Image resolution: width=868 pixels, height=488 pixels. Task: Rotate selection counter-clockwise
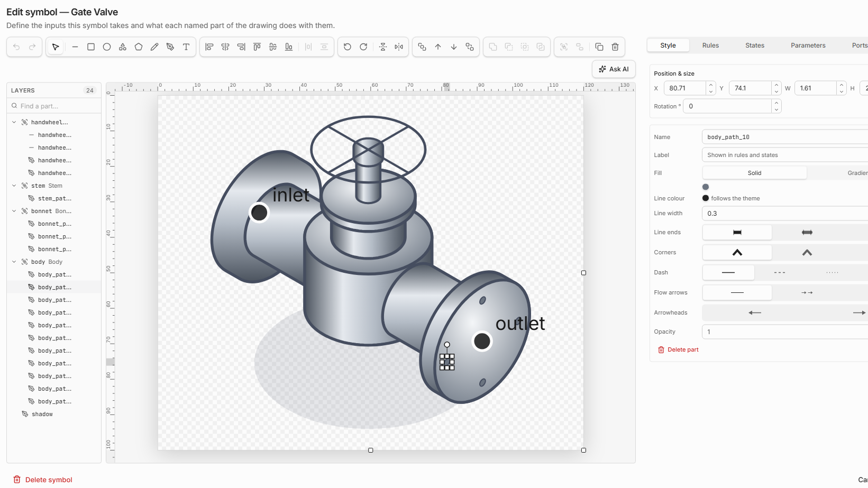point(348,47)
